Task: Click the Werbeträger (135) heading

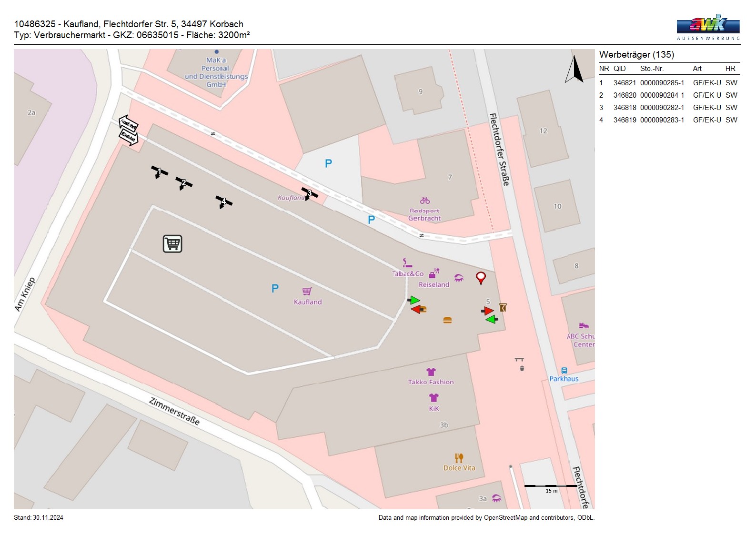Action: pyautogui.click(x=636, y=55)
